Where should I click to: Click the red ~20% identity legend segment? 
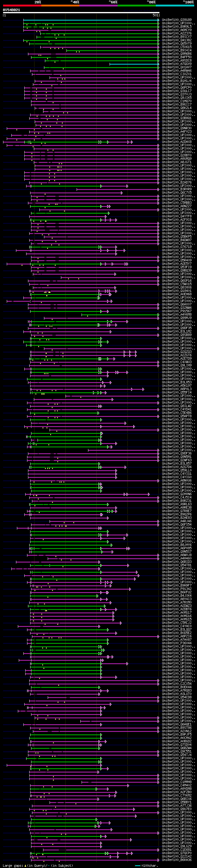pyautogui.click(x=22, y=6)
